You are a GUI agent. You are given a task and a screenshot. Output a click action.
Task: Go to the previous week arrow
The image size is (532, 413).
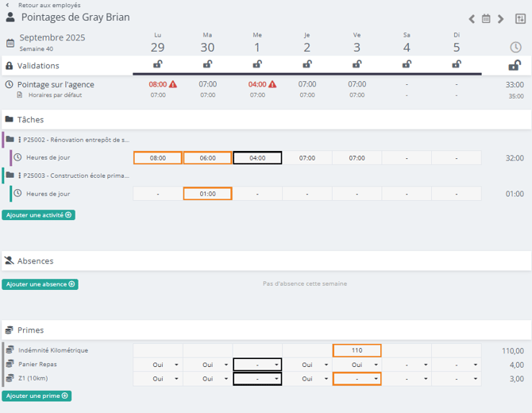(x=472, y=18)
